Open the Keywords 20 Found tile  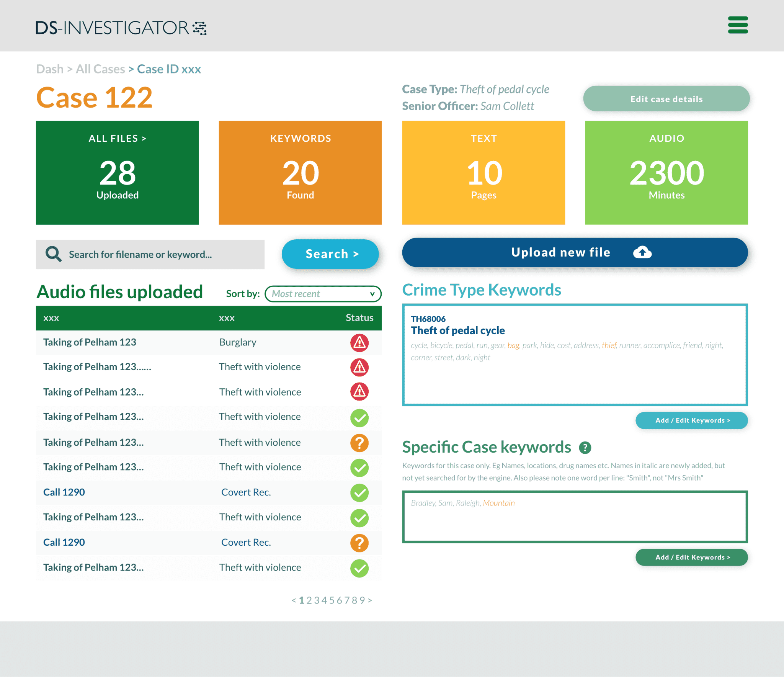tap(300, 173)
